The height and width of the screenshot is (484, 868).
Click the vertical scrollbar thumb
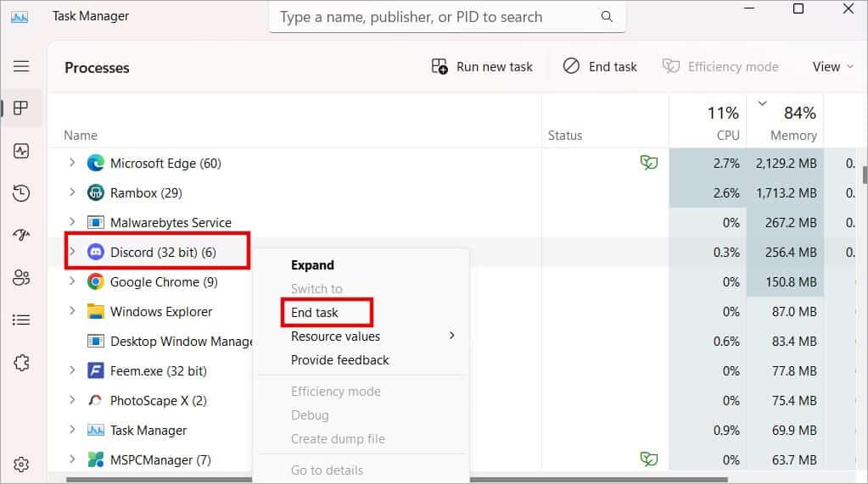click(865, 175)
